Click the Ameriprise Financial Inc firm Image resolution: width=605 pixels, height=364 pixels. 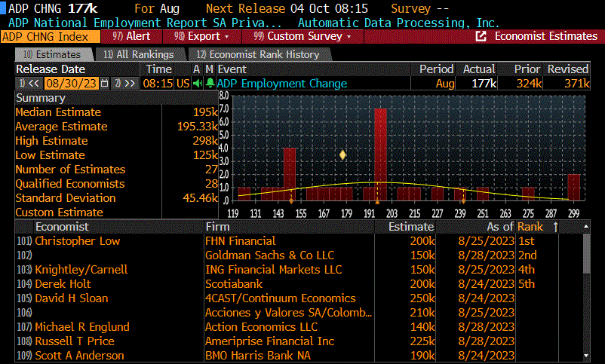tap(270, 341)
